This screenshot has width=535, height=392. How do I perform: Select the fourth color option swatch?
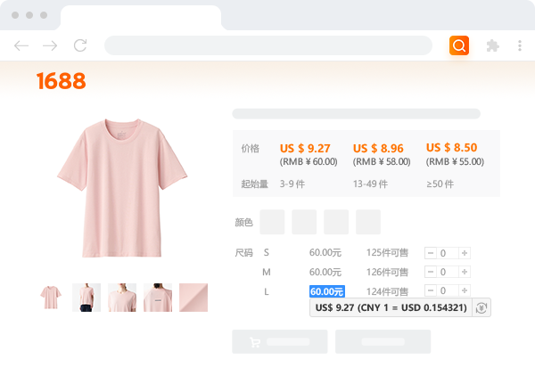(x=368, y=222)
